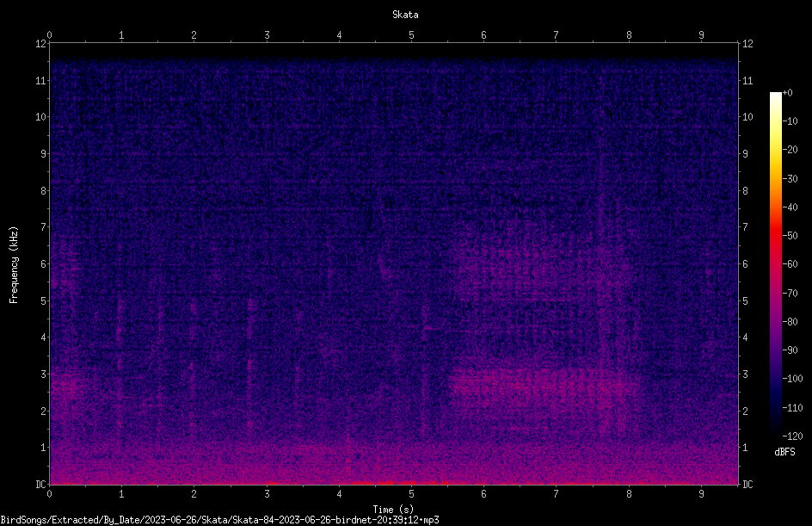This screenshot has width=812, height=526.
Task: Click the short horizontal streak near 4.3 kHz at 5.2 seconds
Action: pos(431,328)
